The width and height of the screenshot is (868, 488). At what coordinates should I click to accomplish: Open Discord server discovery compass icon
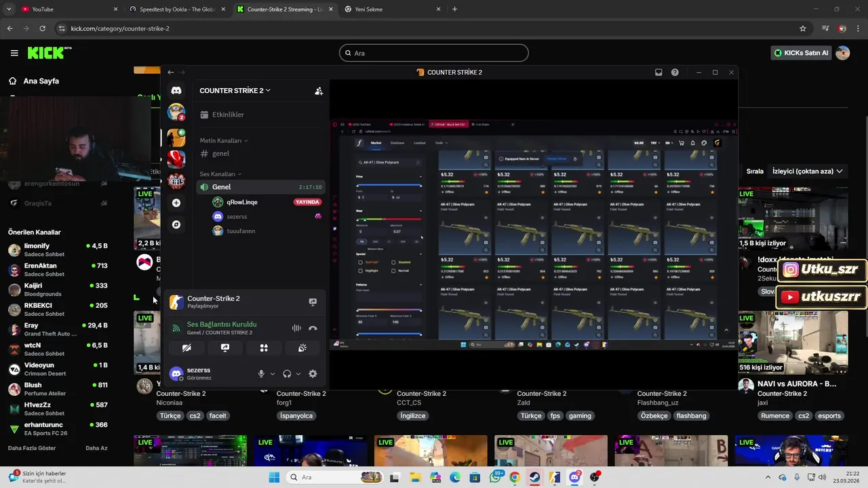tap(176, 224)
